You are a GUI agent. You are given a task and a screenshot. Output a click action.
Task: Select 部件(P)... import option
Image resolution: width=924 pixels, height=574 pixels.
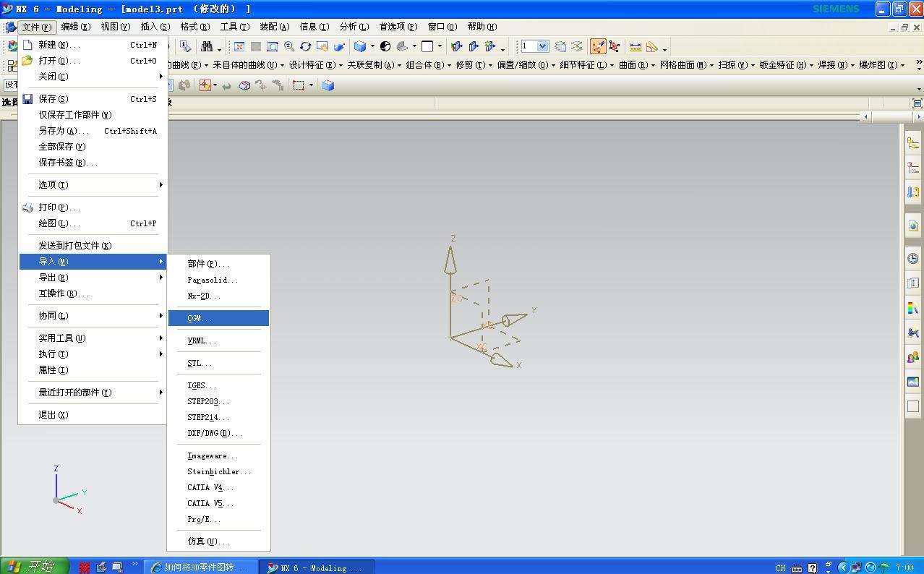click(218, 264)
